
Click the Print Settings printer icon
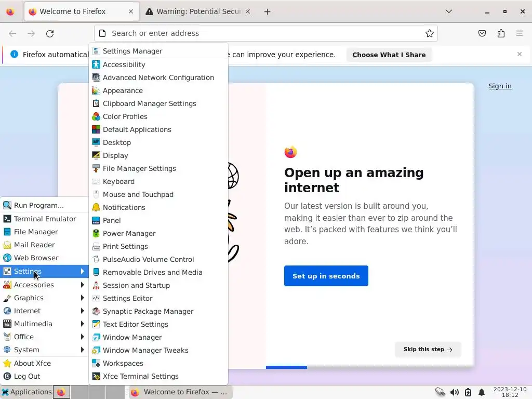pos(96,246)
